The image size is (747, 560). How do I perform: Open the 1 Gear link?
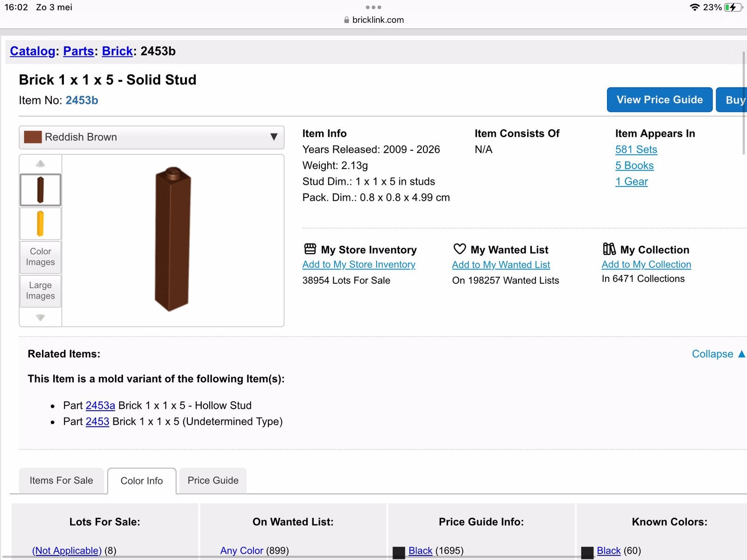click(x=631, y=182)
